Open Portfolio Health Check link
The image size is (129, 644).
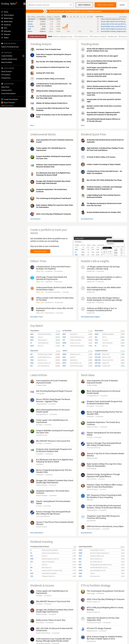pos(9,59)
